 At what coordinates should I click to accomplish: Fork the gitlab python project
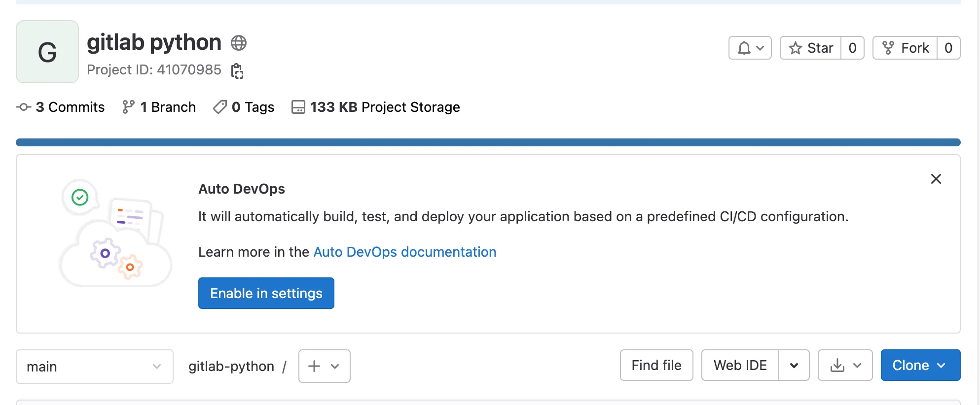tap(905, 48)
